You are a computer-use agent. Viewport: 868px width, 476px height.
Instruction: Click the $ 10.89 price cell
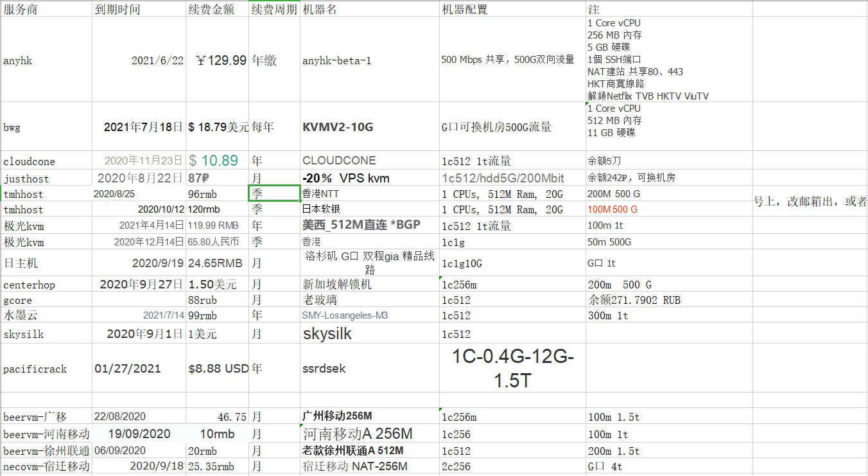[x=218, y=161]
